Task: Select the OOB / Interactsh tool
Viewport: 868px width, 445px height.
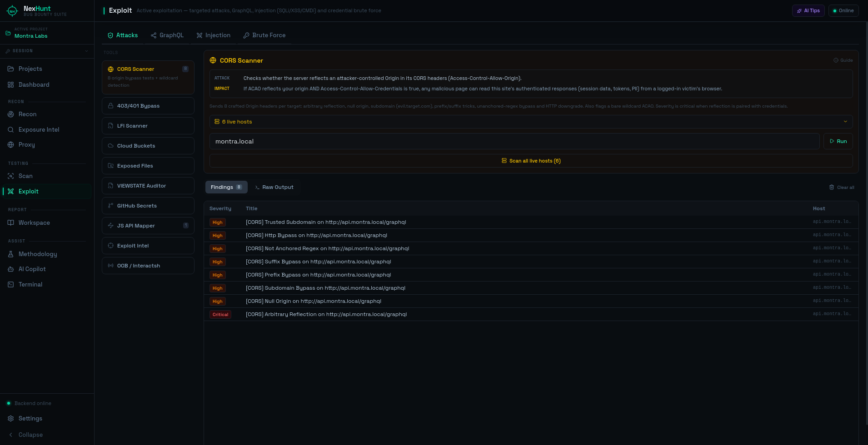Action: pos(148,266)
